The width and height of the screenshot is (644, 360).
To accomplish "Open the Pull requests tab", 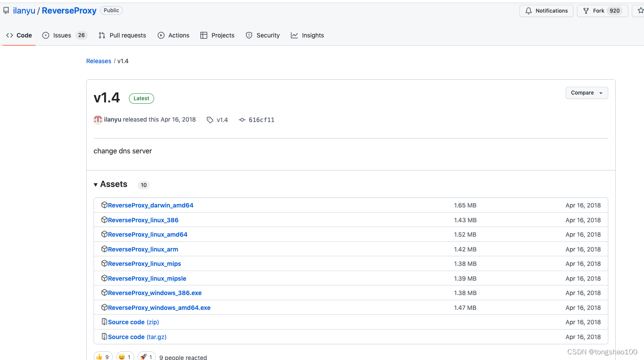I will click(122, 35).
